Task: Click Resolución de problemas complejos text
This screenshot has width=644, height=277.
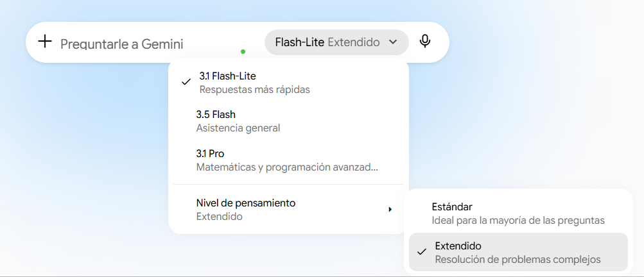Action: point(518,260)
